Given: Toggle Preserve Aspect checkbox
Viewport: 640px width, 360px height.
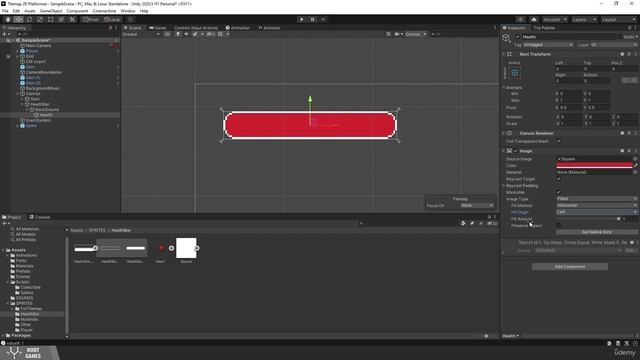Looking at the screenshot, I should [x=558, y=225].
